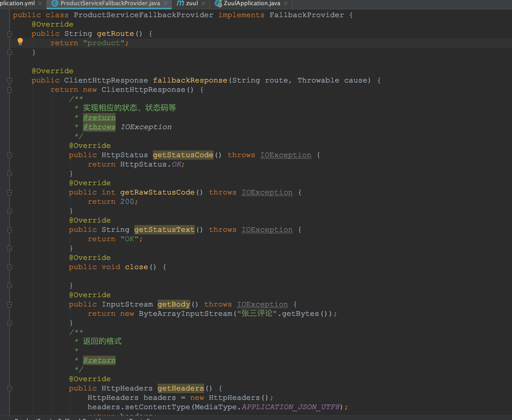512x420 pixels.
Task: Collapse the fallbackResponse method fold marker
Action: (10, 80)
